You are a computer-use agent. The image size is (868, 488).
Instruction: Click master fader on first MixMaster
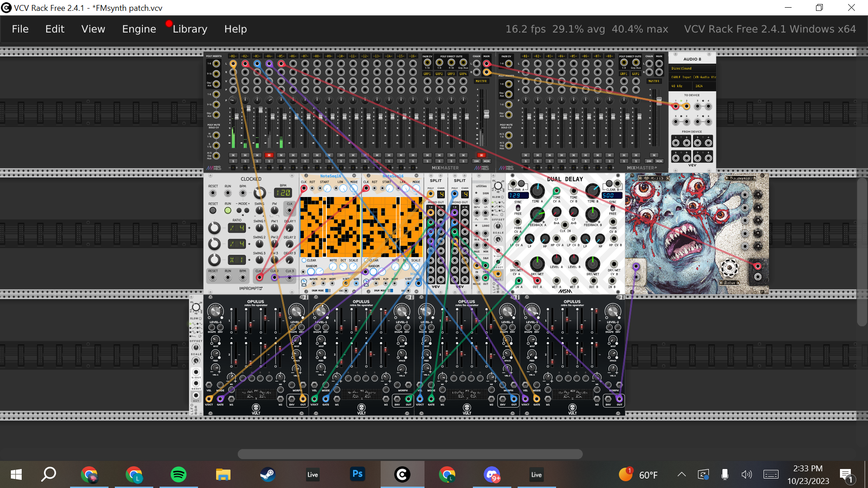coord(486,113)
